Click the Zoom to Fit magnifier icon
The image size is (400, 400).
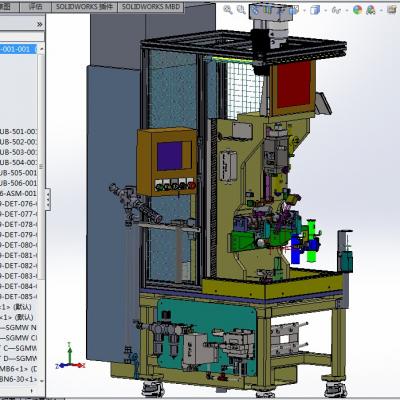coord(228,10)
